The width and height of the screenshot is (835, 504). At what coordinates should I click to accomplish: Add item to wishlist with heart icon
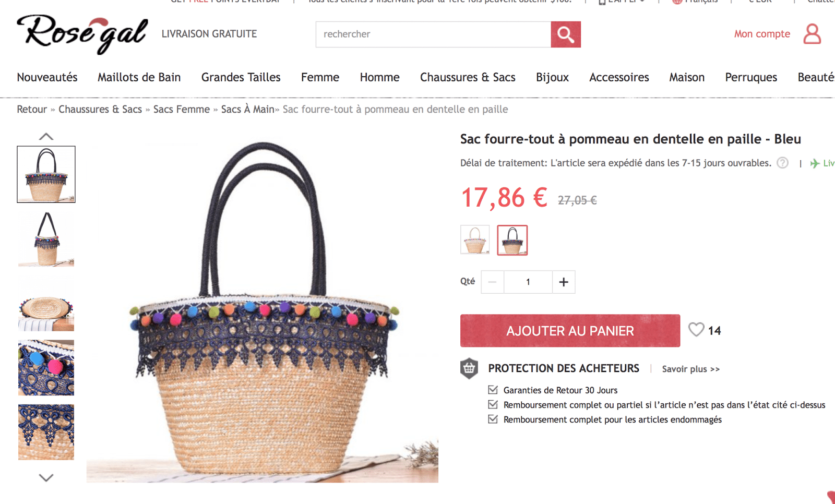coord(696,330)
